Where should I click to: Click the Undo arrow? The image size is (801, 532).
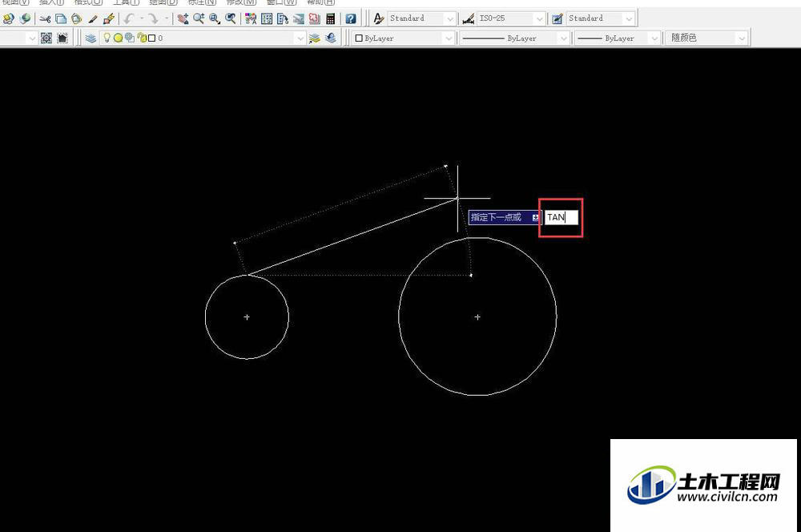point(129,19)
